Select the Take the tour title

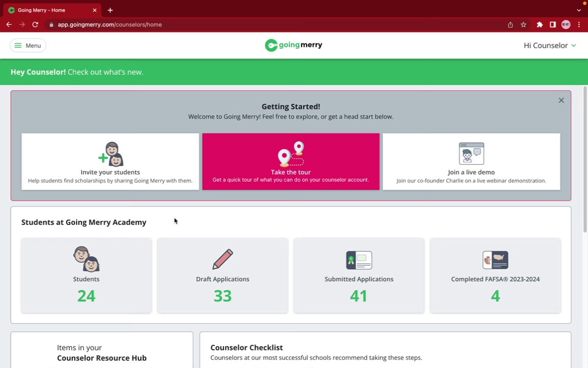[291, 172]
